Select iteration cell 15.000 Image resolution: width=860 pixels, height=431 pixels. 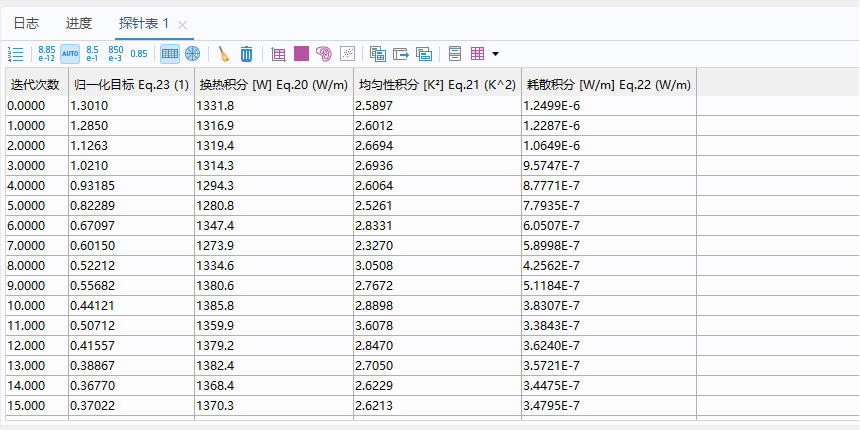[x=37, y=406]
